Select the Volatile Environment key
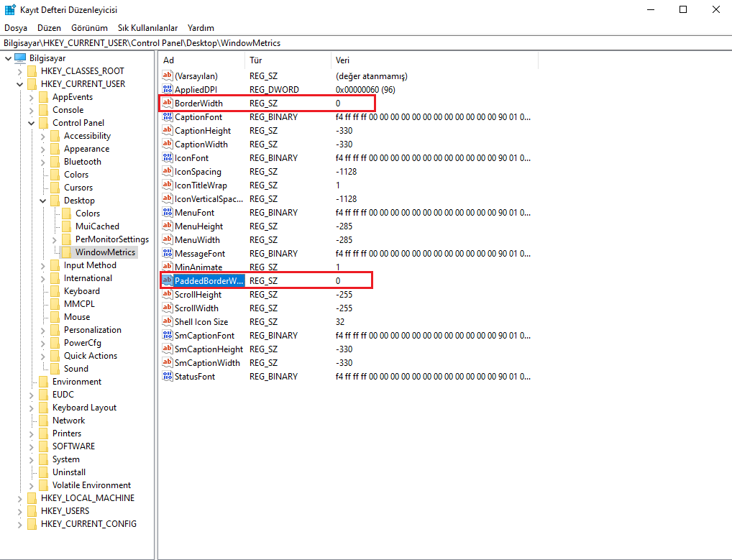This screenshot has width=732, height=560. [91, 485]
